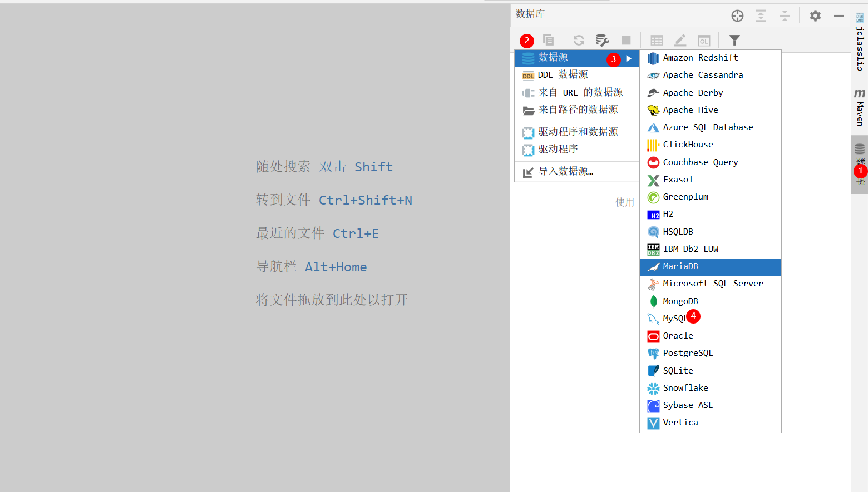This screenshot has width=868, height=492.
Task: Select 驱动程序 menu entry
Action: coord(577,149)
